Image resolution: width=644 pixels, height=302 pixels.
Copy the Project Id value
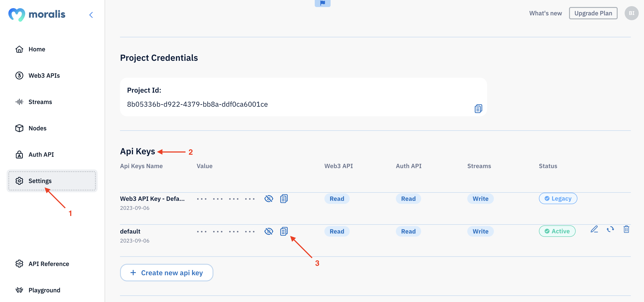(x=478, y=109)
